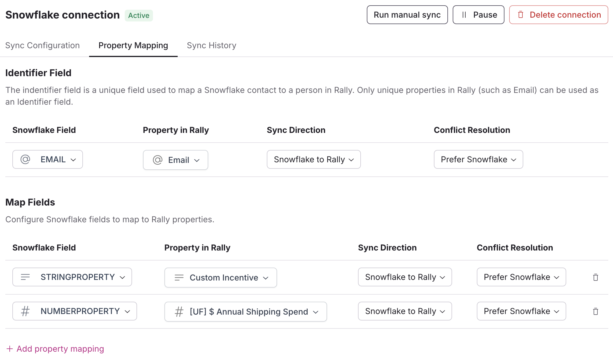The width and height of the screenshot is (613, 364).
Task: Open the Sync History tab
Action: [x=211, y=45]
